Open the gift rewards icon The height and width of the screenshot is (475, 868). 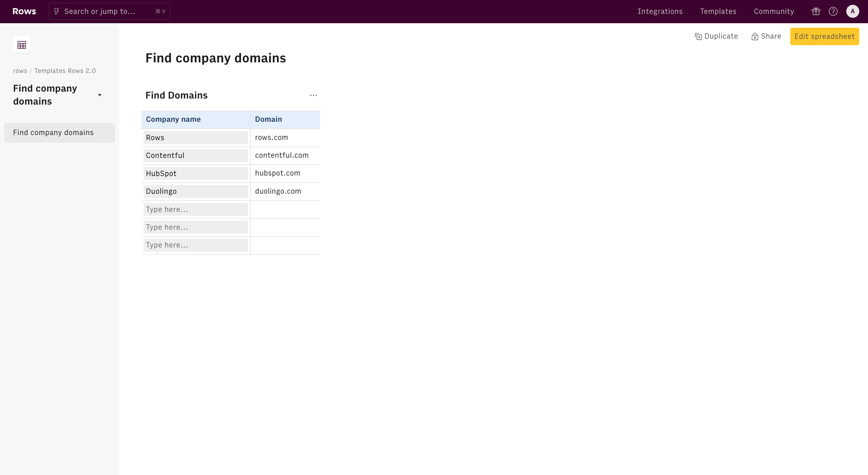816,11
